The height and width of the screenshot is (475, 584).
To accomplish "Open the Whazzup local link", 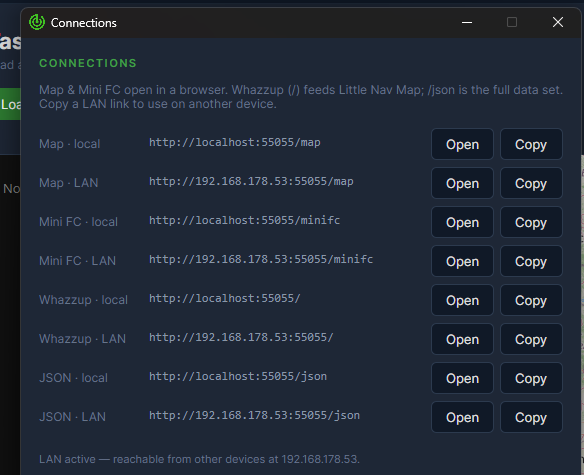I will pos(462,300).
